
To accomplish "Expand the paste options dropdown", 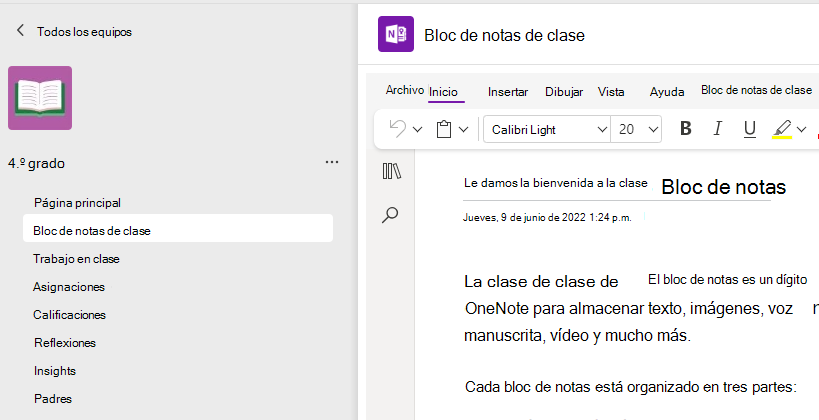I will pos(463,129).
